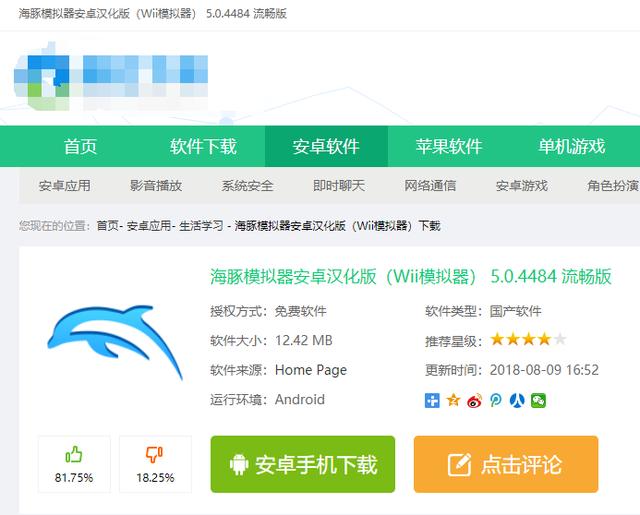Screen dimensions: 640x515
Task: Open the 苹果软件 navigation tab
Action: [449, 146]
